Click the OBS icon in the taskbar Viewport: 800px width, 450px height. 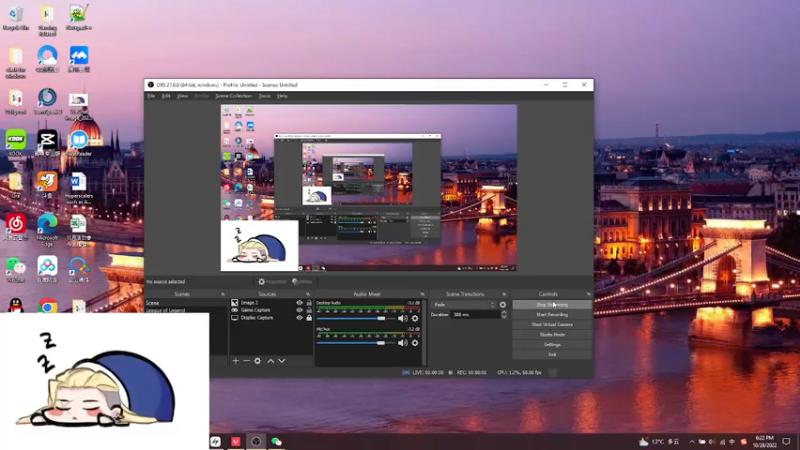pyautogui.click(x=256, y=441)
